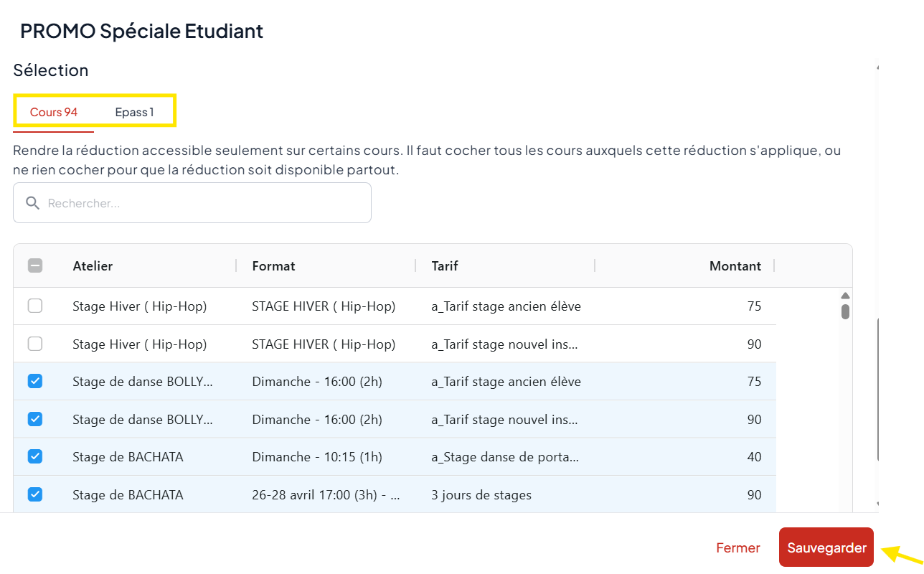Check Stage Hiver row with ancien élève tarif
924x574 pixels.
pos(34,306)
